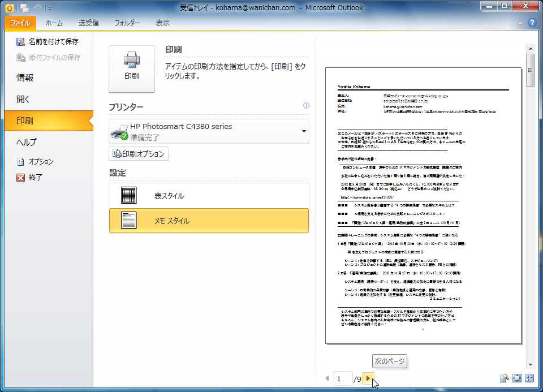The height and width of the screenshot is (392, 543).
Task: Open Outlook Options (オプション)
Action: [x=35, y=161]
